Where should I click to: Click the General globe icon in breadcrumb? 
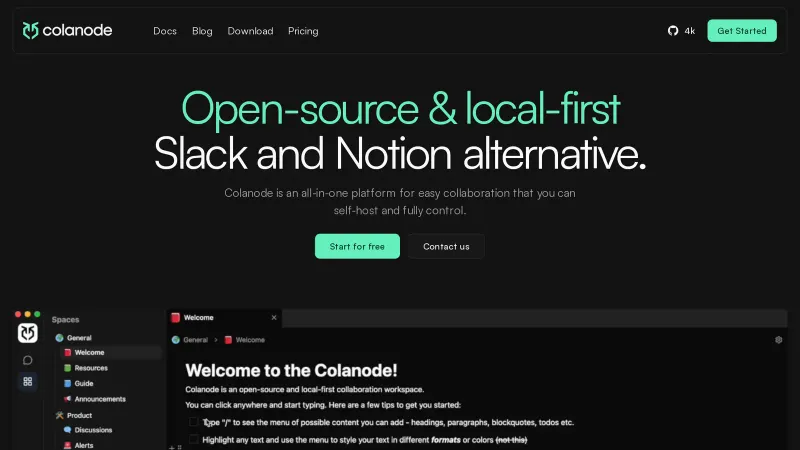tap(176, 340)
